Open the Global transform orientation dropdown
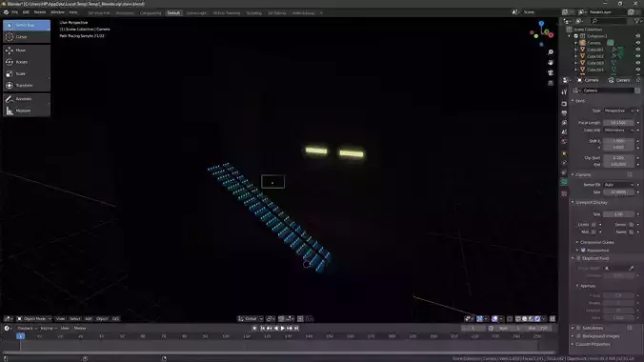Image resolution: width=644 pixels, height=362 pixels. pos(251,319)
